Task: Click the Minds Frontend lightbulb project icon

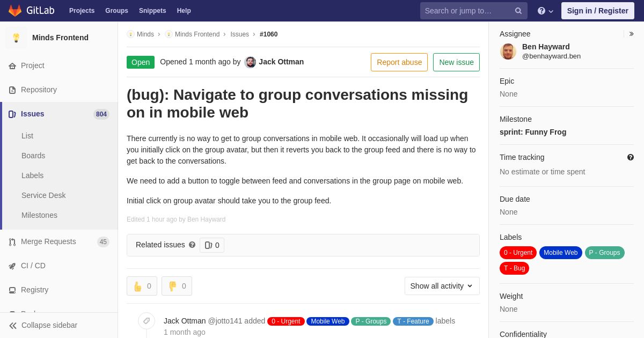Action: [x=16, y=38]
